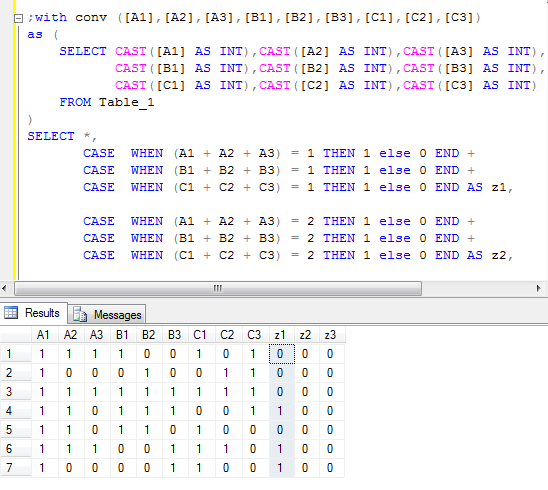Click the z2 alias in the query
This screenshot has width=548, height=490.
[499, 255]
